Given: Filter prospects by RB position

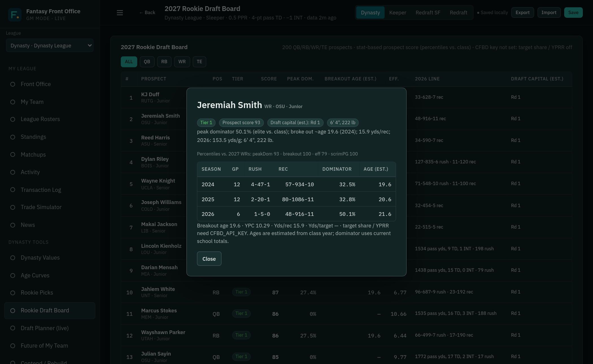Looking at the screenshot, I should tap(164, 62).
